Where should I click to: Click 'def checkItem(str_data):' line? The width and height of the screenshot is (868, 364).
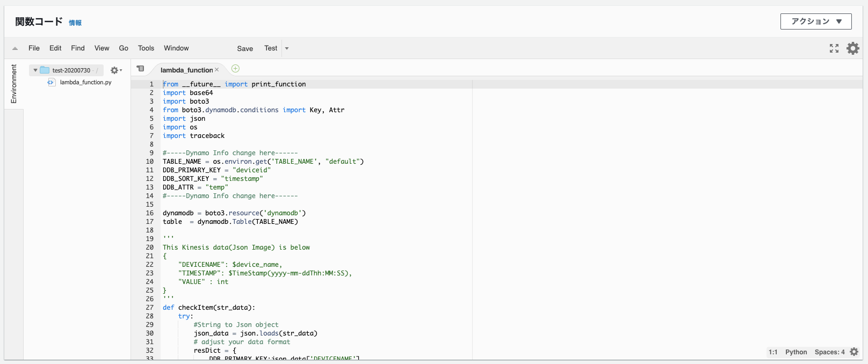coord(209,308)
